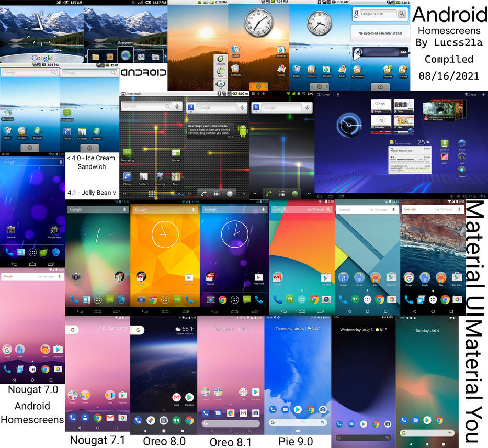488x448 pixels.
Task: Launch Gmail on the KitKat homescreen
Action: [278, 277]
